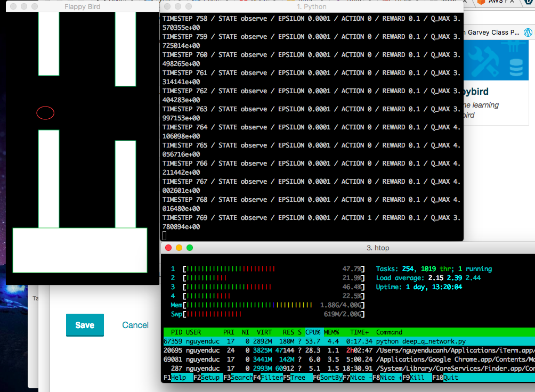Select the iTerm.app process row in htop
535x392 pixels.
349,350
